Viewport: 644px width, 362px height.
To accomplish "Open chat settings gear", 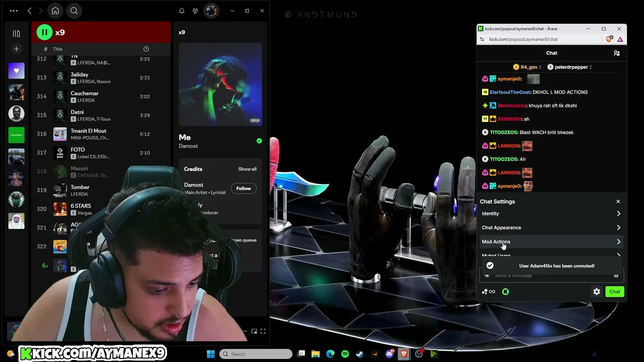I will (597, 292).
